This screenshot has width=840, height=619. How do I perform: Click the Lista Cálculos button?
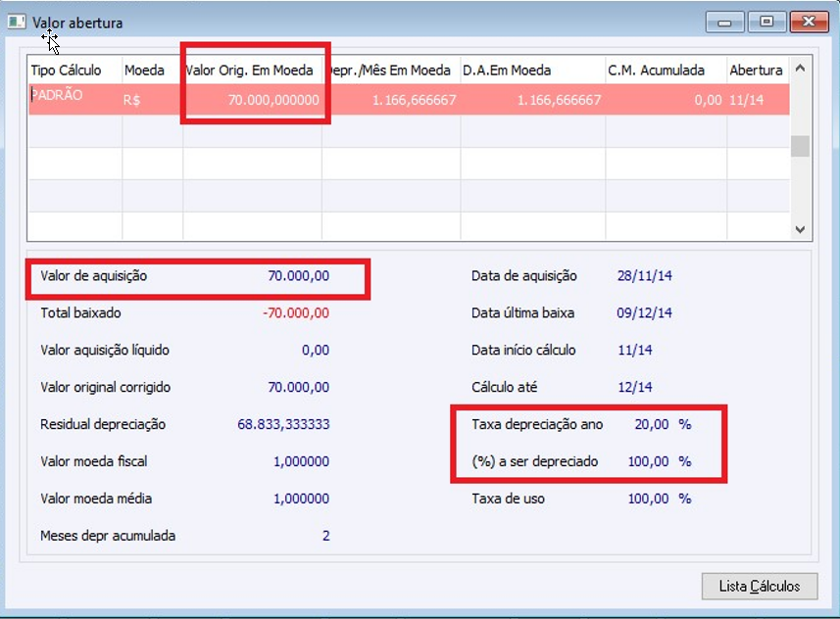(759, 587)
